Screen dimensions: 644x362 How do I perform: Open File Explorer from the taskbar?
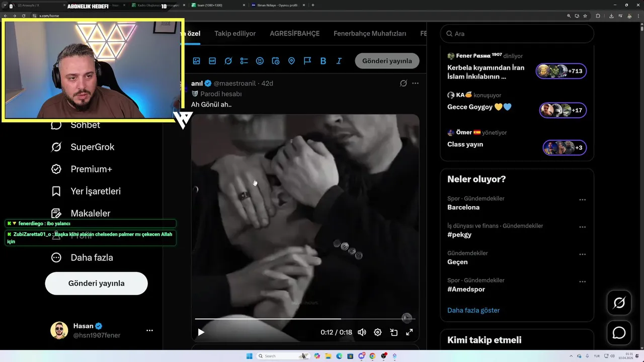coord(328,356)
